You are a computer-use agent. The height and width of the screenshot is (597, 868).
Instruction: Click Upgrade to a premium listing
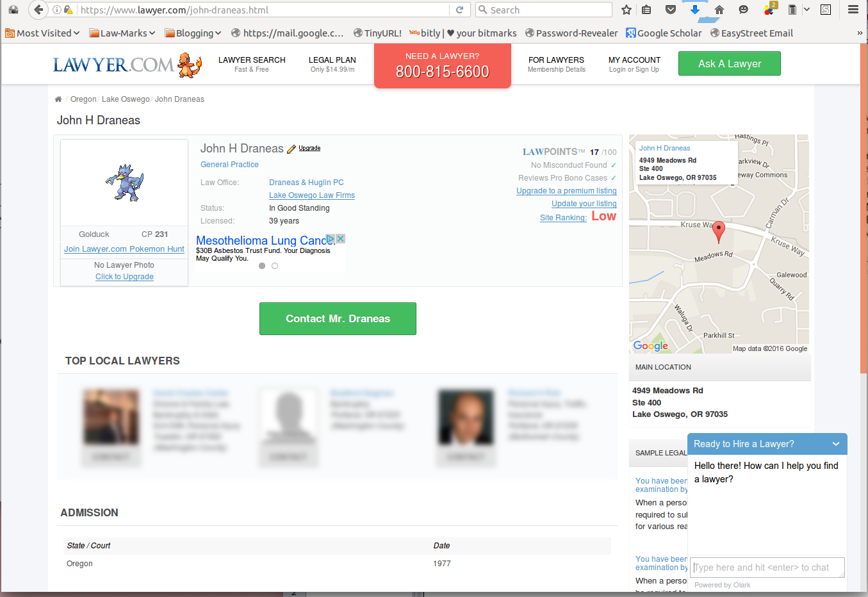(566, 191)
